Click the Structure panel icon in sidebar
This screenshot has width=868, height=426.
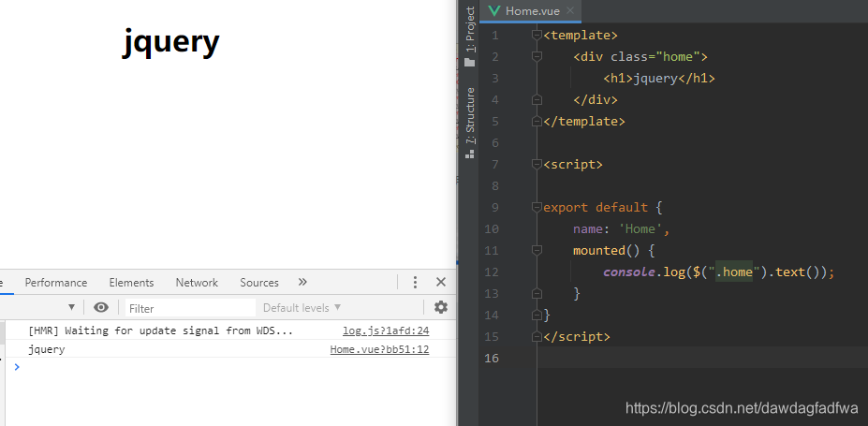tap(470, 154)
